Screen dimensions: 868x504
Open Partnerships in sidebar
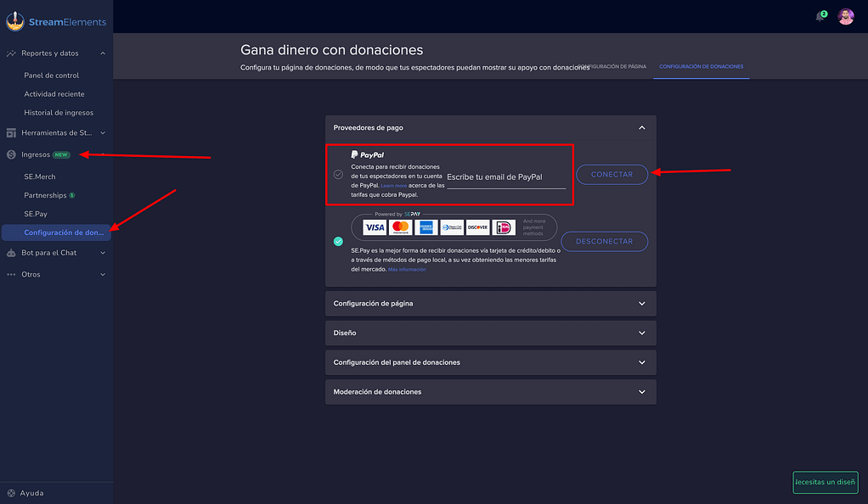click(45, 195)
